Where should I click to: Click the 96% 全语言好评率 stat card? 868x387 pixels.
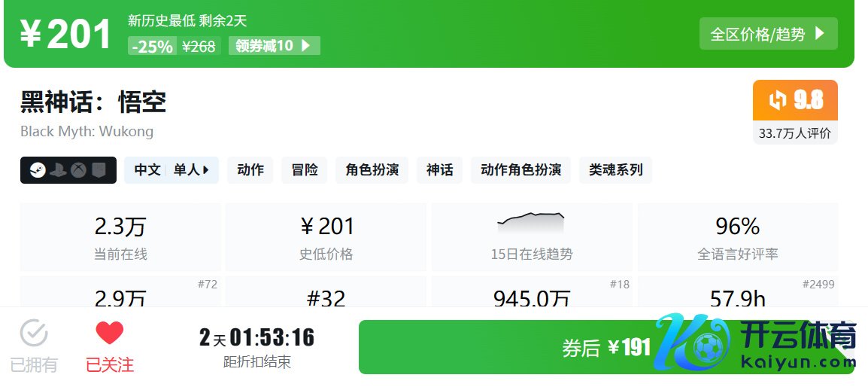click(x=737, y=237)
